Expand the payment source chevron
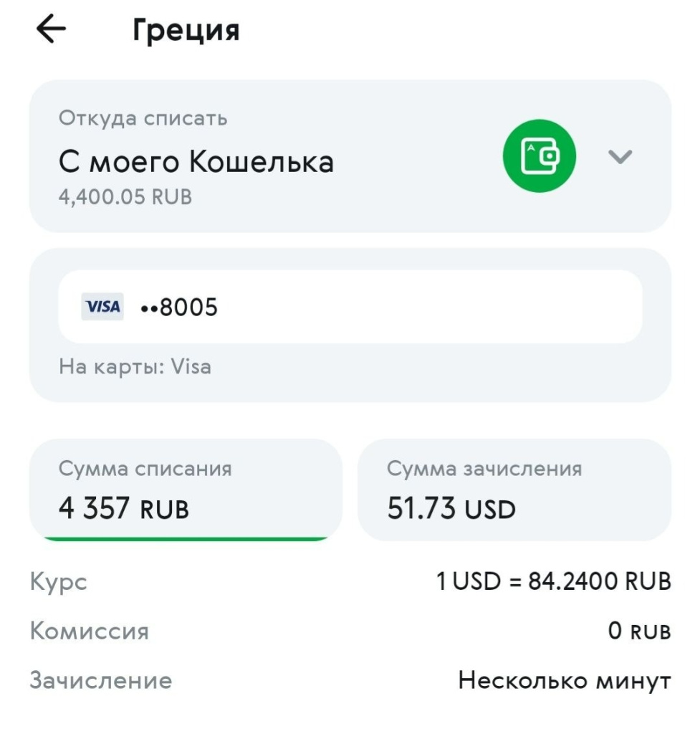 [620, 156]
